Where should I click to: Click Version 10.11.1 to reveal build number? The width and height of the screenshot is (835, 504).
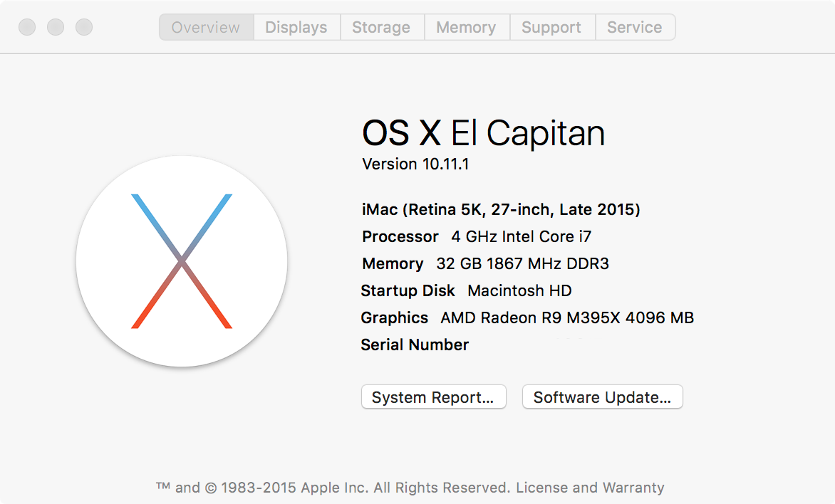[415, 164]
